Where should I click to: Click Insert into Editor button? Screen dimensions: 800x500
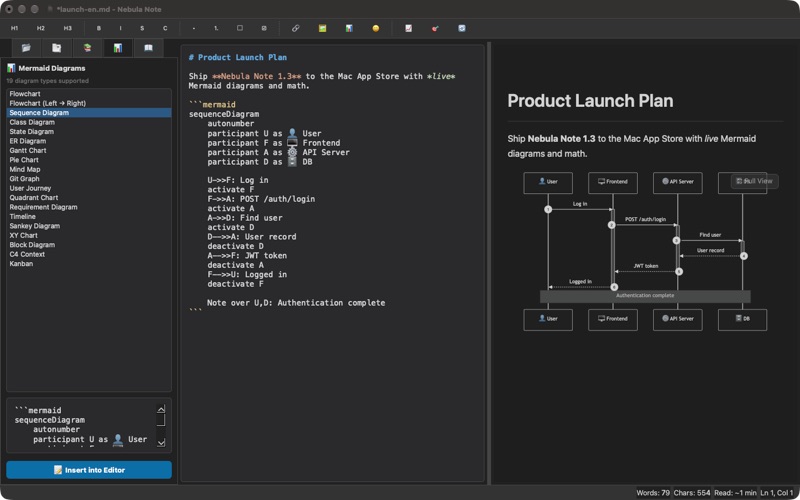pyautogui.click(x=89, y=470)
